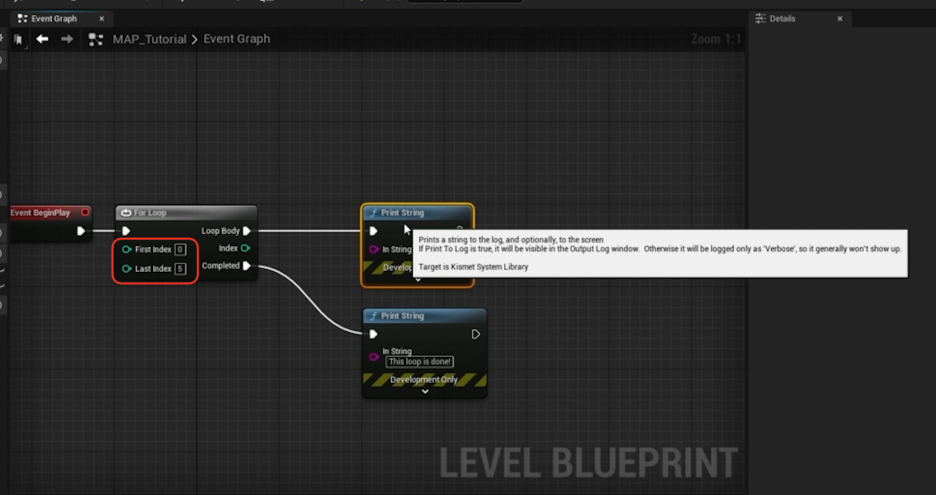
Task: Click the First Index input pin
Action: point(127,250)
